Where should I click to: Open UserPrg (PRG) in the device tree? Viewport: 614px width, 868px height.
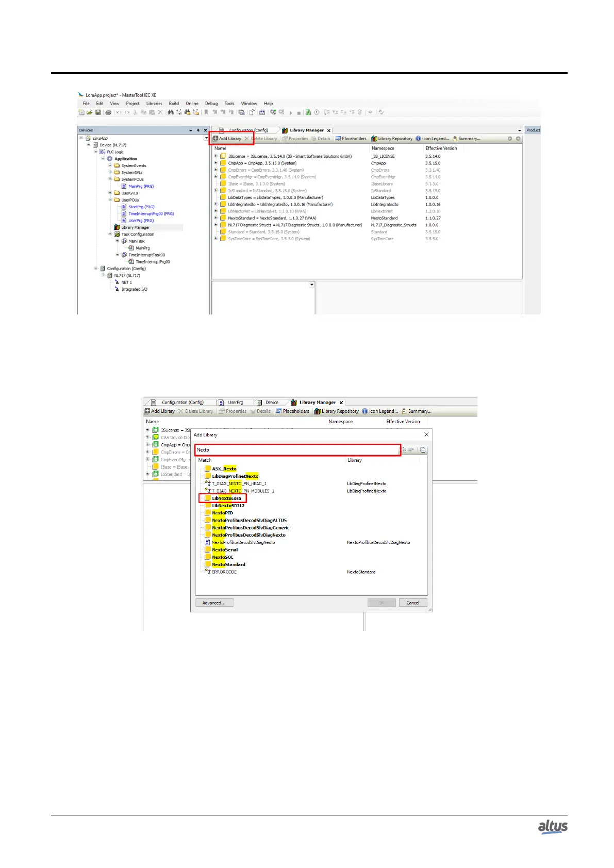(x=141, y=221)
